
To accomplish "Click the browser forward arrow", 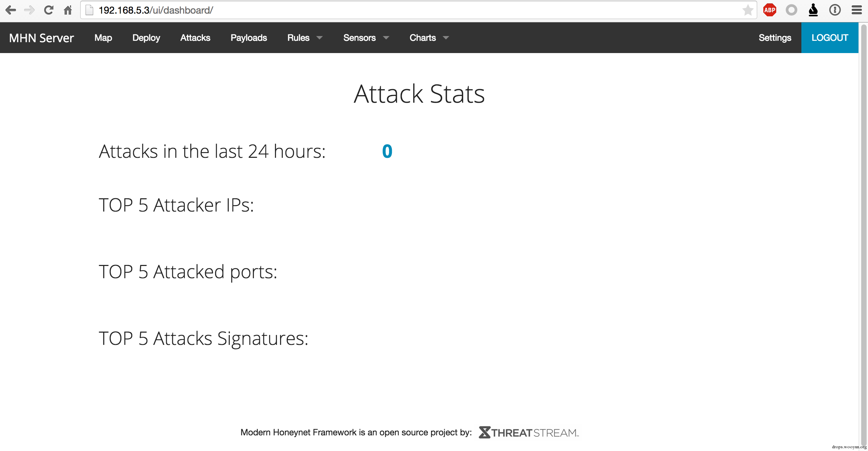I will pyautogui.click(x=30, y=10).
